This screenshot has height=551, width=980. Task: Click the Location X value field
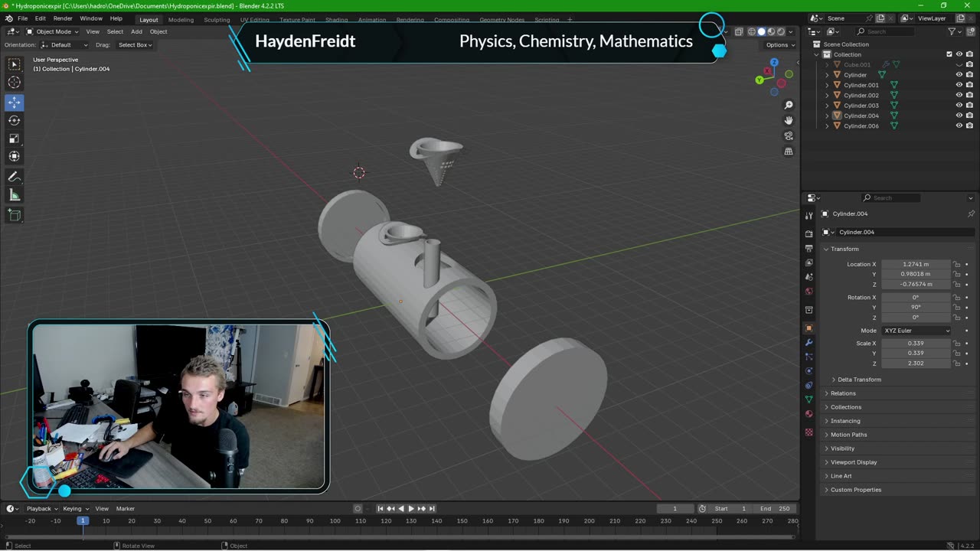(916, 264)
